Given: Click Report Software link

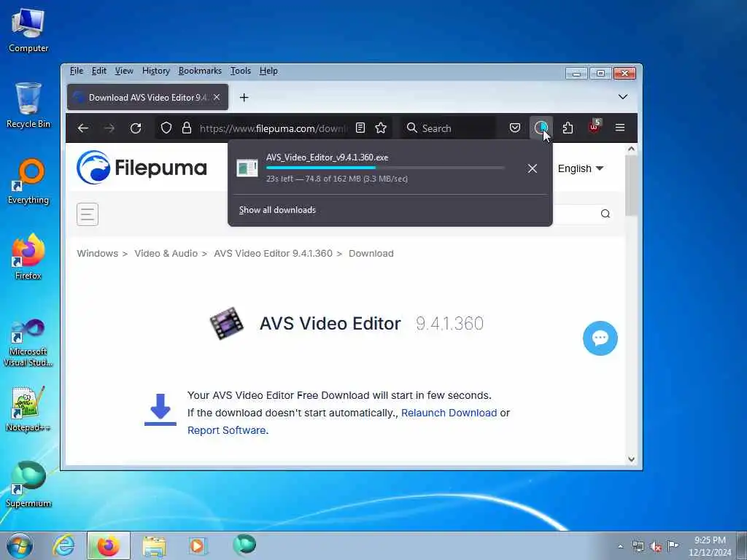Looking at the screenshot, I should click(x=227, y=430).
